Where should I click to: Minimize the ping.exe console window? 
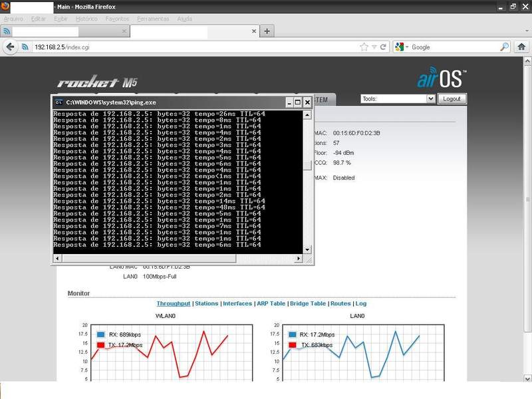coord(289,102)
